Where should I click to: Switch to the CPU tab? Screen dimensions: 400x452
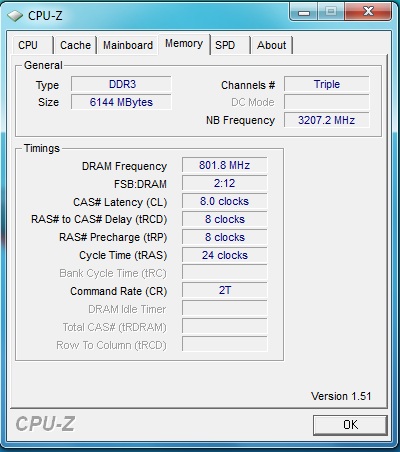[32, 45]
